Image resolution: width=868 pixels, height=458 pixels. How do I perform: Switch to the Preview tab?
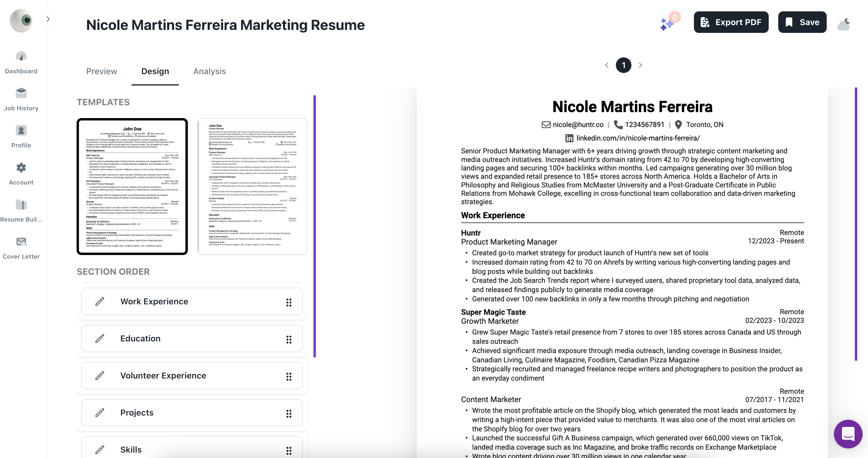[x=101, y=71]
